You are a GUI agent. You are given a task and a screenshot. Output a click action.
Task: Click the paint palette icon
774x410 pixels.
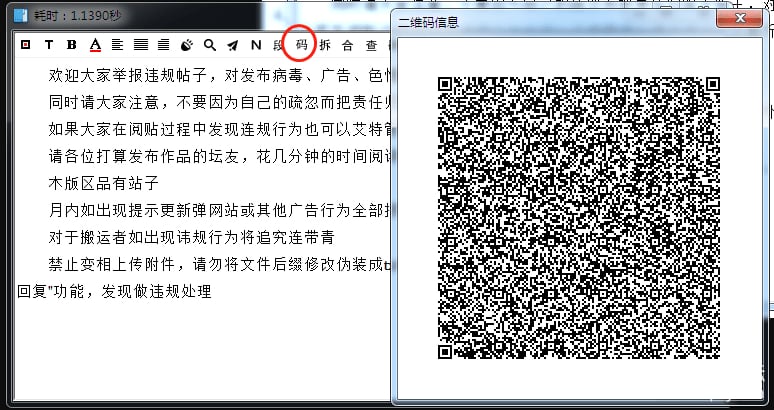pos(187,45)
